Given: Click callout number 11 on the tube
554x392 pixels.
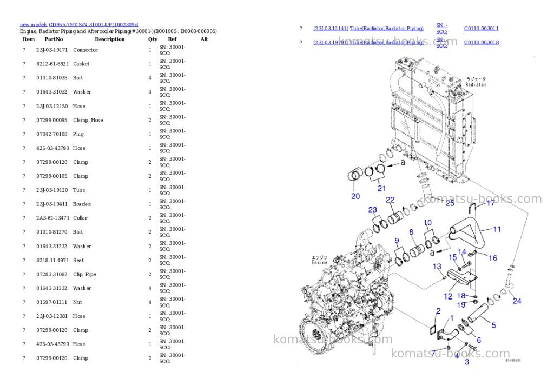Looking at the screenshot, I should click(x=497, y=230).
